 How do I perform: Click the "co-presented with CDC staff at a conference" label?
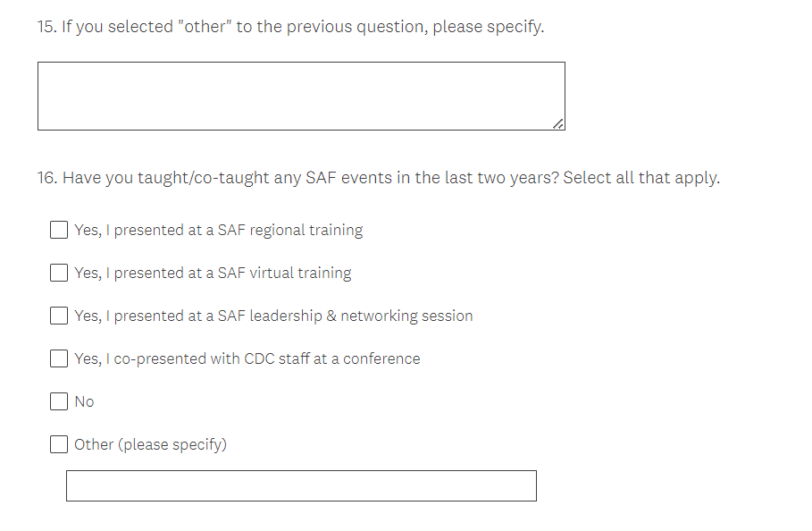click(x=247, y=358)
